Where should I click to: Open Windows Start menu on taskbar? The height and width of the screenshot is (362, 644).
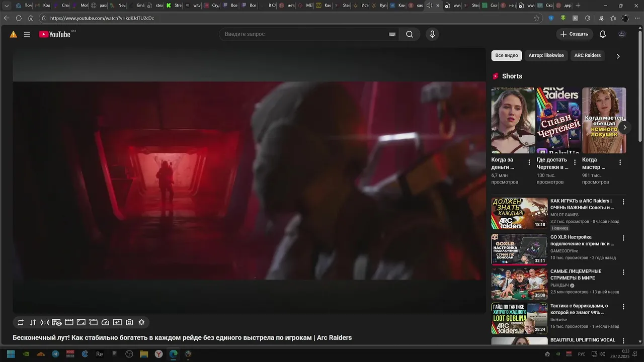pos(11,354)
